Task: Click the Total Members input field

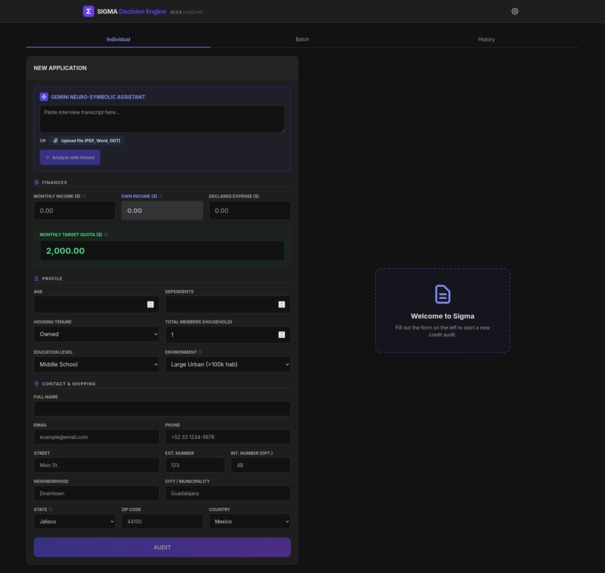Action: coord(228,335)
